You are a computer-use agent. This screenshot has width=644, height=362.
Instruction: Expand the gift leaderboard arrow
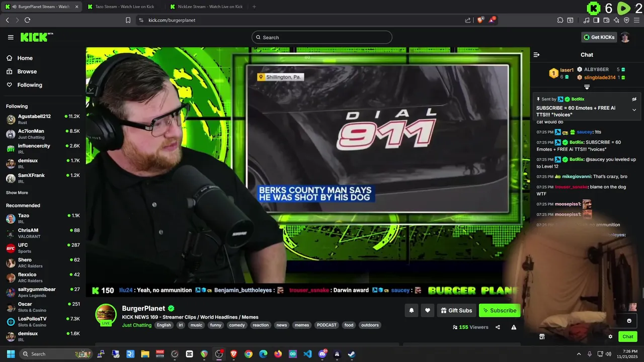click(587, 87)
